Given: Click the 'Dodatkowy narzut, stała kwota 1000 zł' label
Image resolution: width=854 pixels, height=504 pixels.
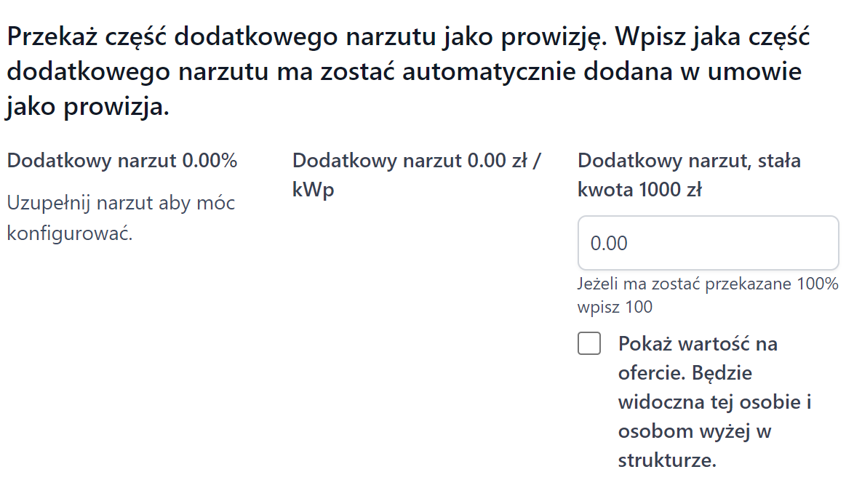Looking at the screenshot, I should tap(688, 161).
